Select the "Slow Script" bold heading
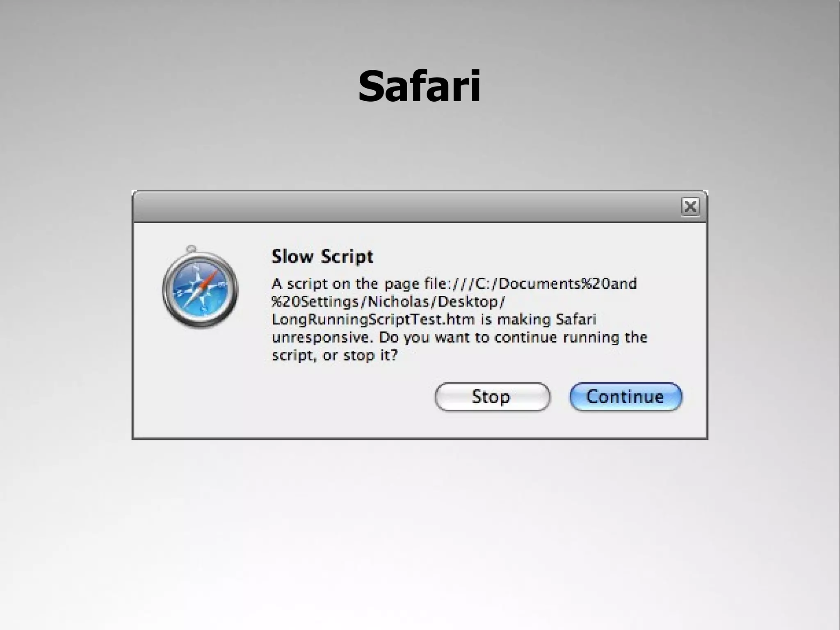Image resolution: width=840 pixels, height=630 pixels. coord(322,256)
